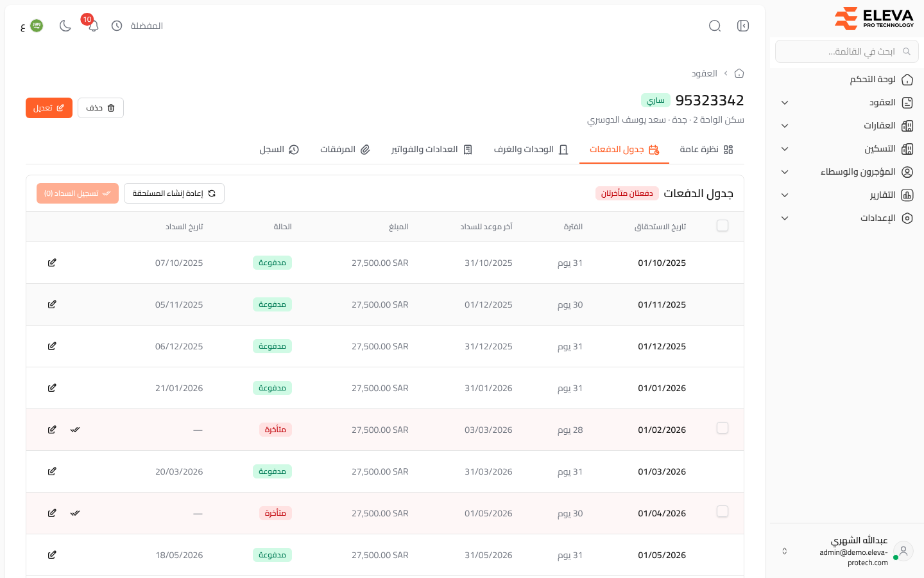Viewport: 924px width, 578px height.
Task: Click the إعادة إنشاء المستحقة button
Action: point(174,193)
